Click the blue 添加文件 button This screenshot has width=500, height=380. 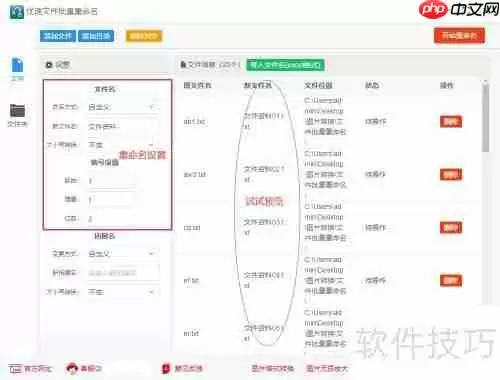(x=58, y=36)
